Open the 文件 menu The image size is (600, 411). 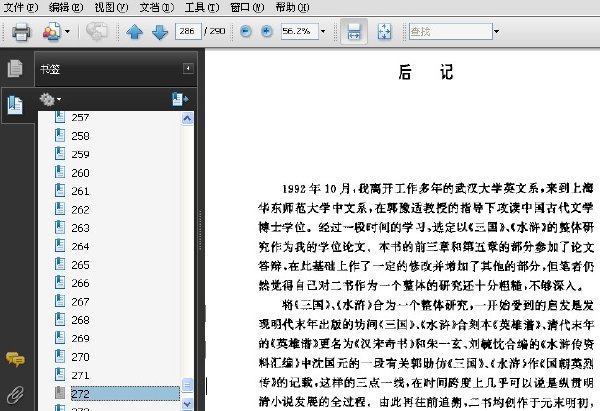21,7
